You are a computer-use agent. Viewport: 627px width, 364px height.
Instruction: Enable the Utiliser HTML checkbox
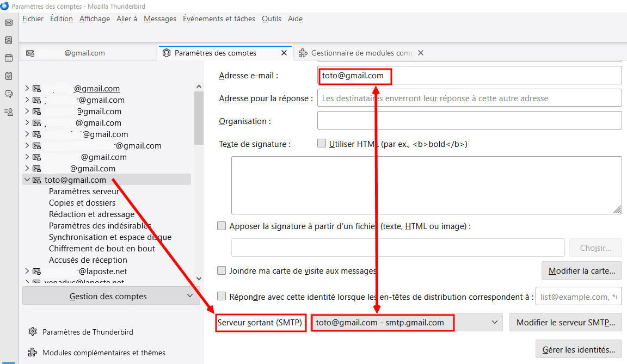322,143
